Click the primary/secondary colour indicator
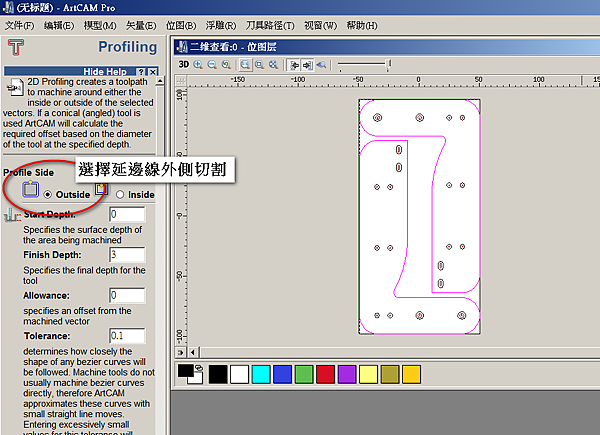The height and width of the screenshot is (435, 600). tap(190, 374)
